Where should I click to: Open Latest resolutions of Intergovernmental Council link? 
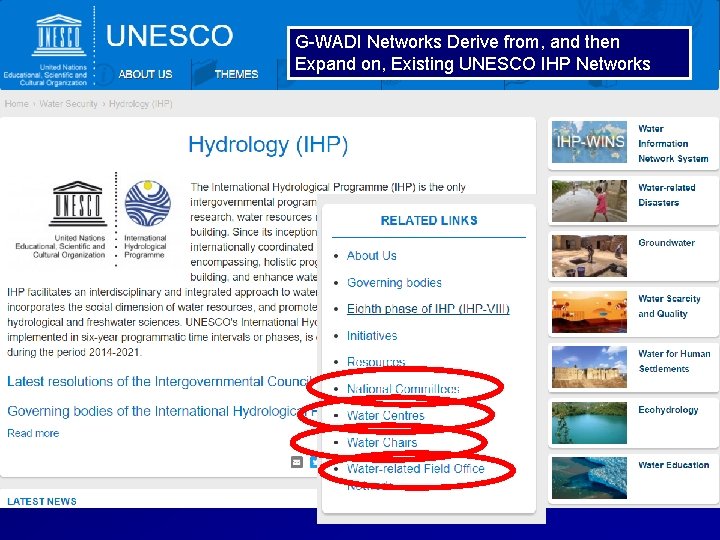point(162,382)
